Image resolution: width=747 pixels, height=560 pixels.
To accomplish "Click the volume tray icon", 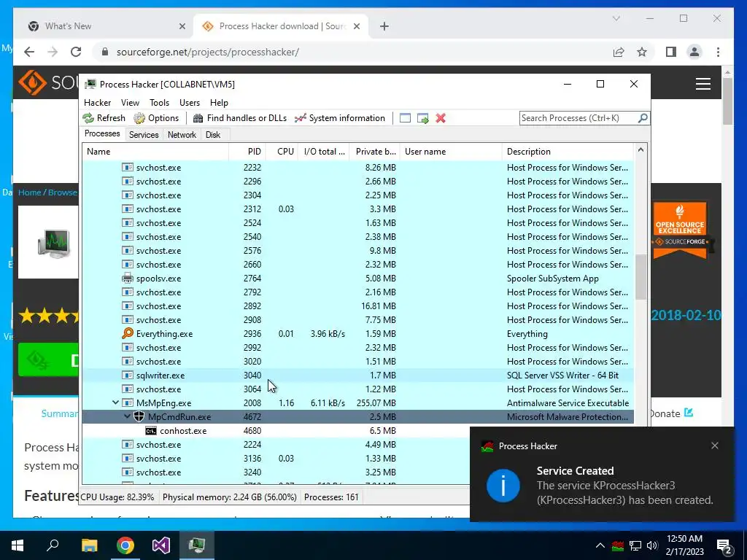I will tap(652, 545).
